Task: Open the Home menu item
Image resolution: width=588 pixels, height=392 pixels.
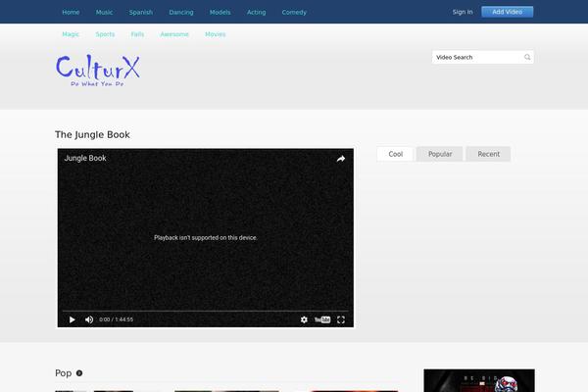Action: click(71, 13)
